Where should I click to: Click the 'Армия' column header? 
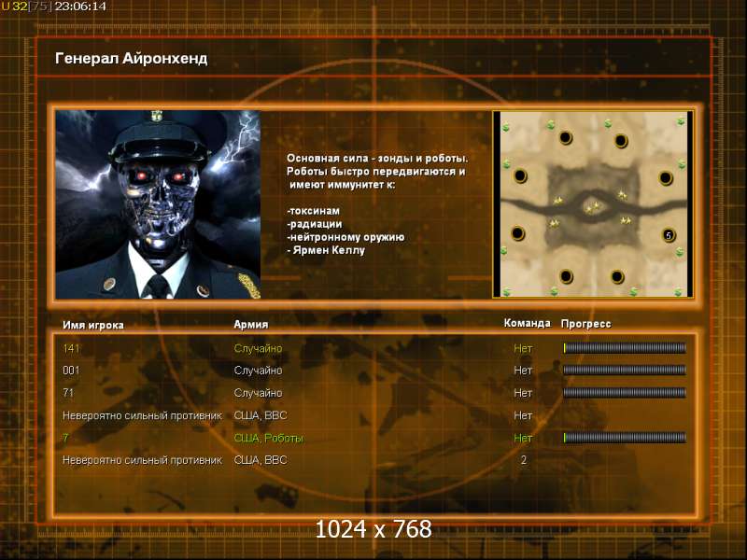click(x=251, y=324)
